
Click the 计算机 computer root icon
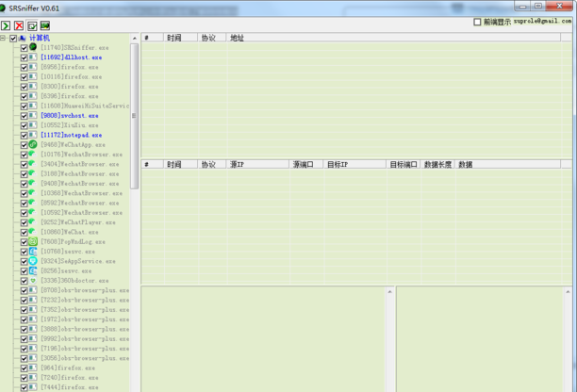(23, 38)
